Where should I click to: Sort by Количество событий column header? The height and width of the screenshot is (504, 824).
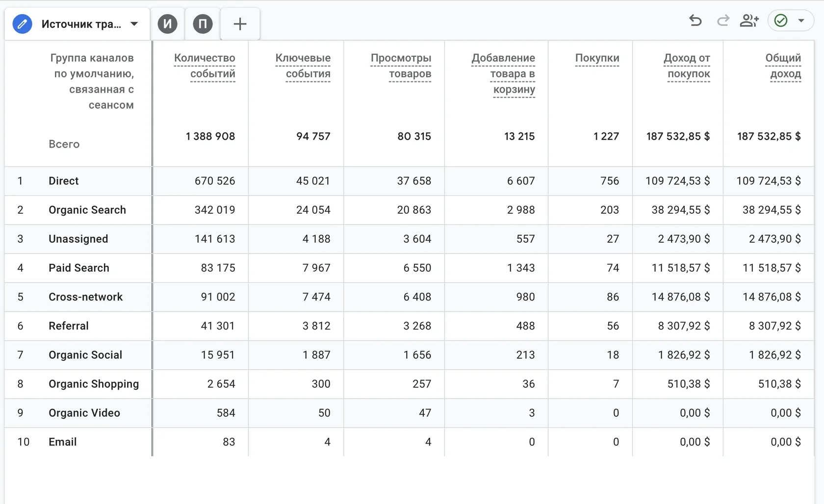point(205,66)
